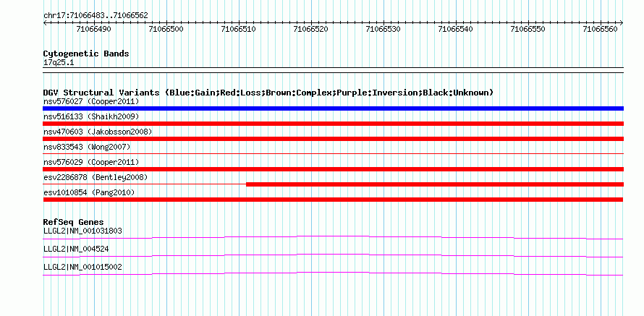Image resolution: width=644 pixels, height=316 pixels.
Task: Click the magenta gene line for NM_004524
Action: point(333,255)
